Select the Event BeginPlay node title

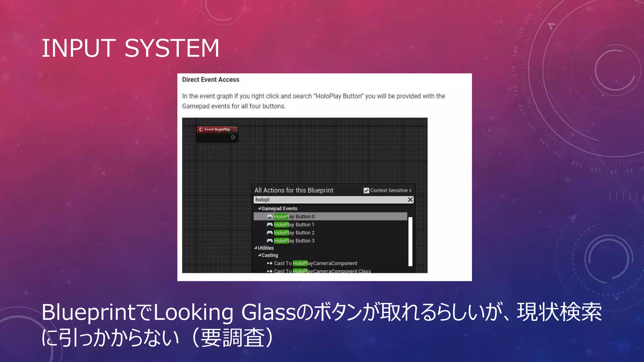[217, 129]
